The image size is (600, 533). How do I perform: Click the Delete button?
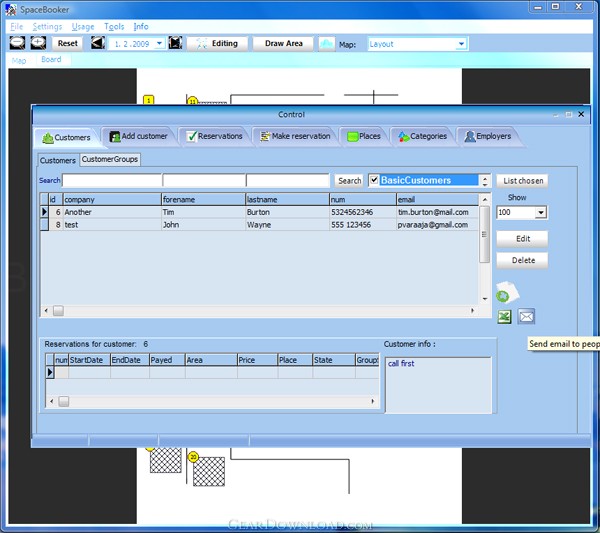(523, 260)
